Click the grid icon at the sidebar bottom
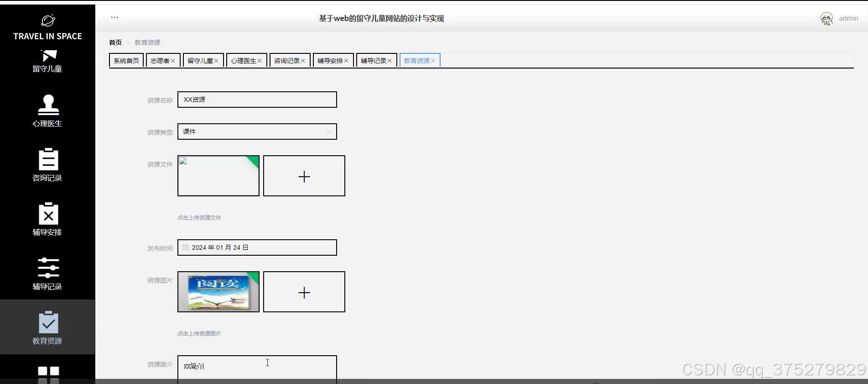868x384 pixels. click(48, 374)
